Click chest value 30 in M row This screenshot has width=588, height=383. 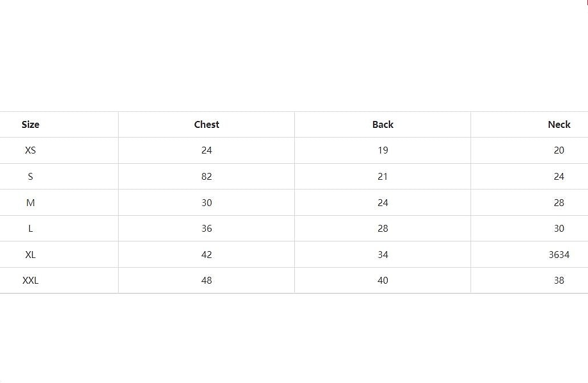click(206, 203)
